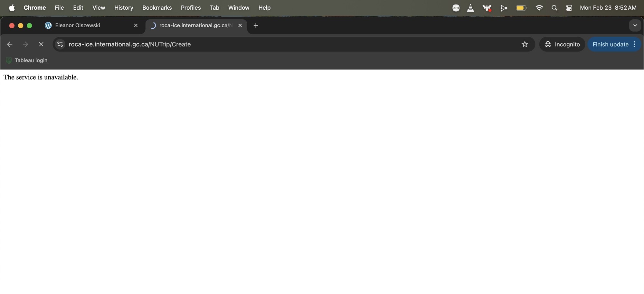Viewport: 644px width, 294px height.
Task: Close the roca-ice.international.gc.ca tab
Action: point(240,25)
